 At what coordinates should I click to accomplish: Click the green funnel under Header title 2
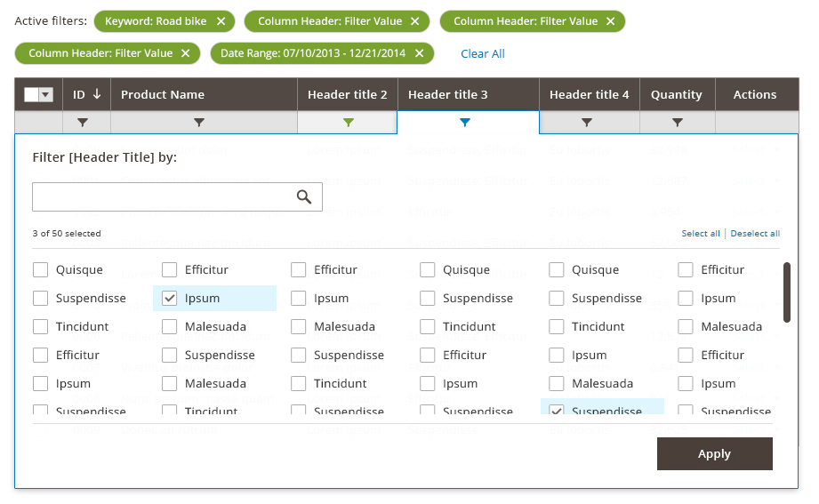[349, 122]
